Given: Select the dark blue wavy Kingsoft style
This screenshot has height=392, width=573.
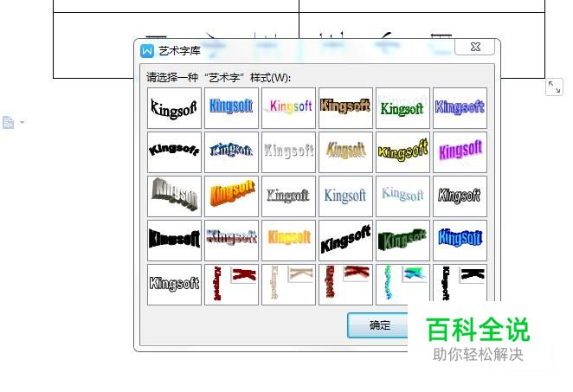Looking at the screenshot, I should click(x=231, y=152).
